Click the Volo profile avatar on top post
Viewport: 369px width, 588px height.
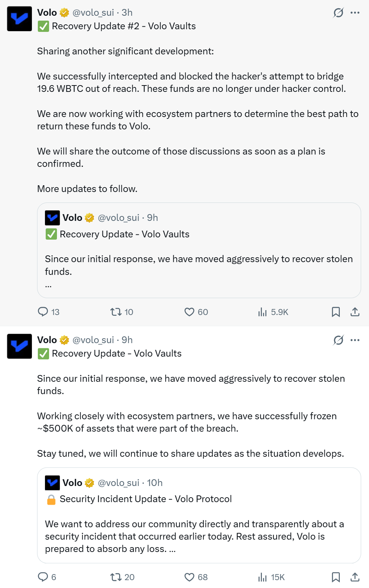click(19, 19)
